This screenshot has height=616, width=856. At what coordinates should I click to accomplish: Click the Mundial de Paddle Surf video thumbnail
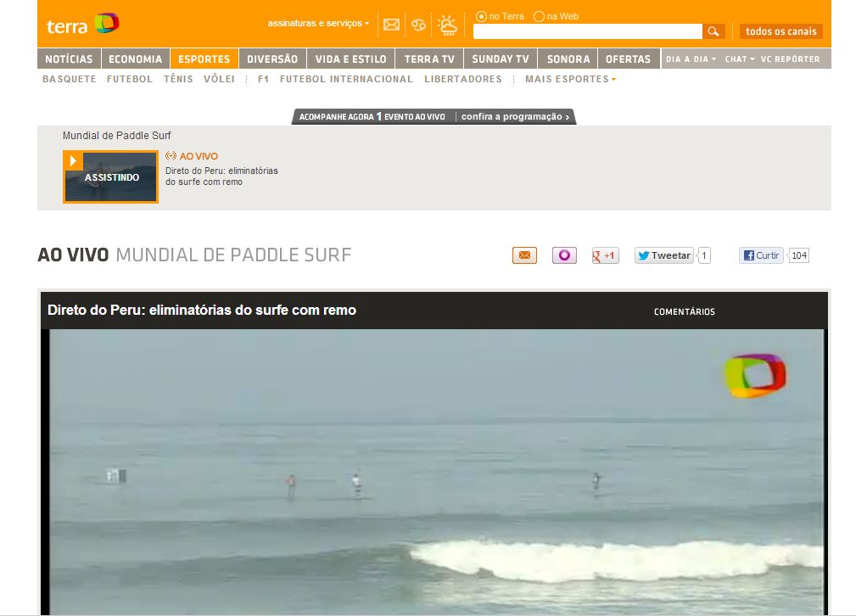coord(111,177)
